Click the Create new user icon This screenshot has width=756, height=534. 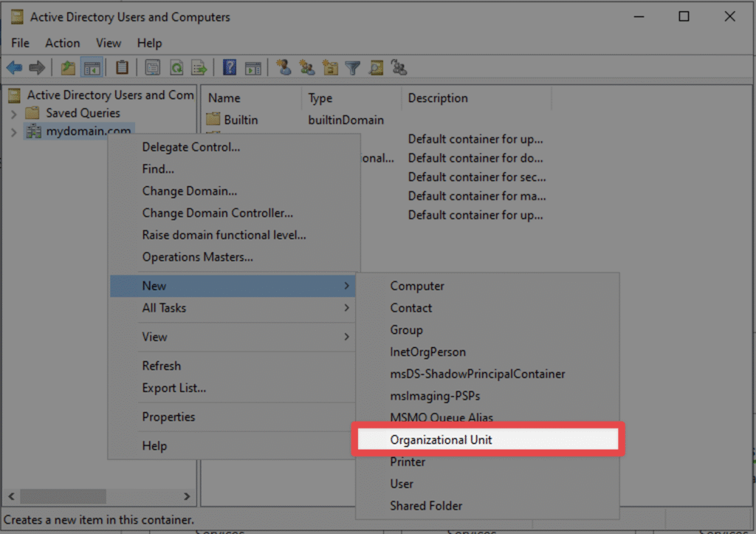[x=283, y=67]
